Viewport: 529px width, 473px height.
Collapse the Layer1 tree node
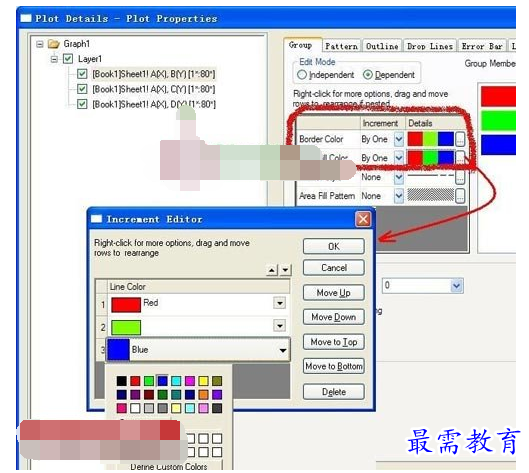click(x=54, y=59)
